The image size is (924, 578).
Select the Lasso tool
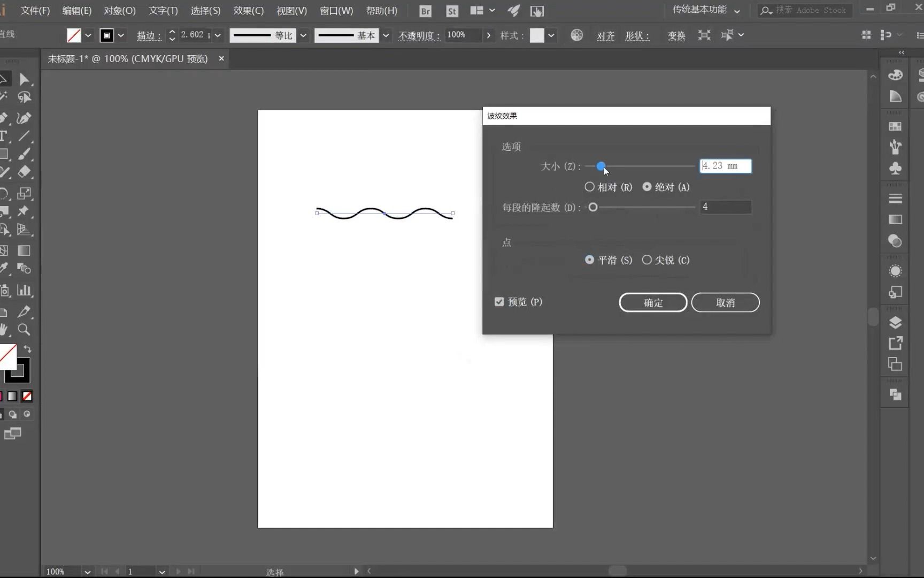pos(24,97)
